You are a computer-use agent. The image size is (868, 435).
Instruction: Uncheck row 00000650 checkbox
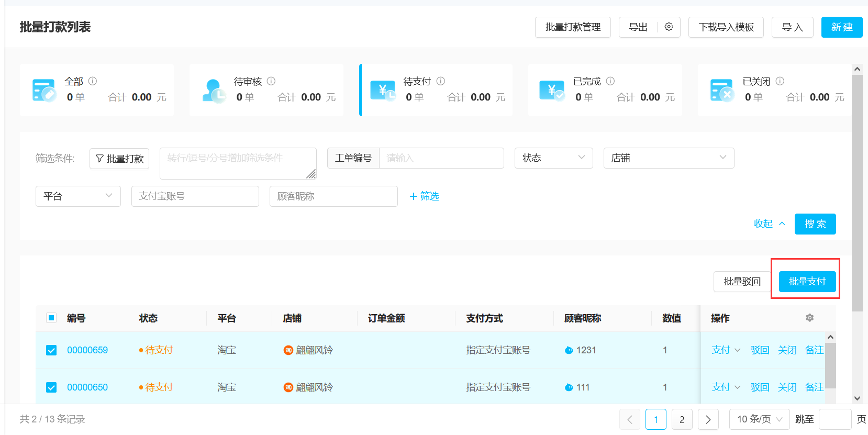coord(51,387)
